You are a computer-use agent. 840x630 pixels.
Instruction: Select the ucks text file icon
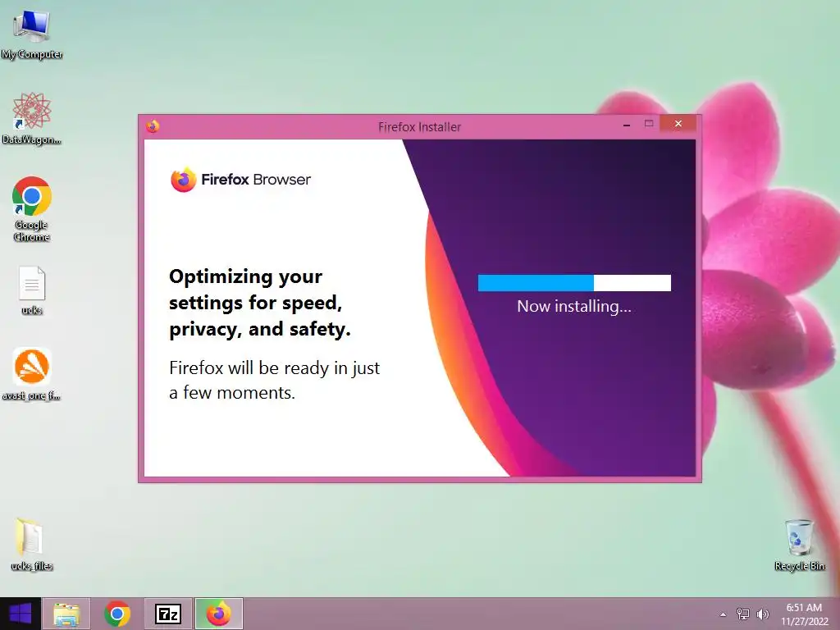(32, 290)
